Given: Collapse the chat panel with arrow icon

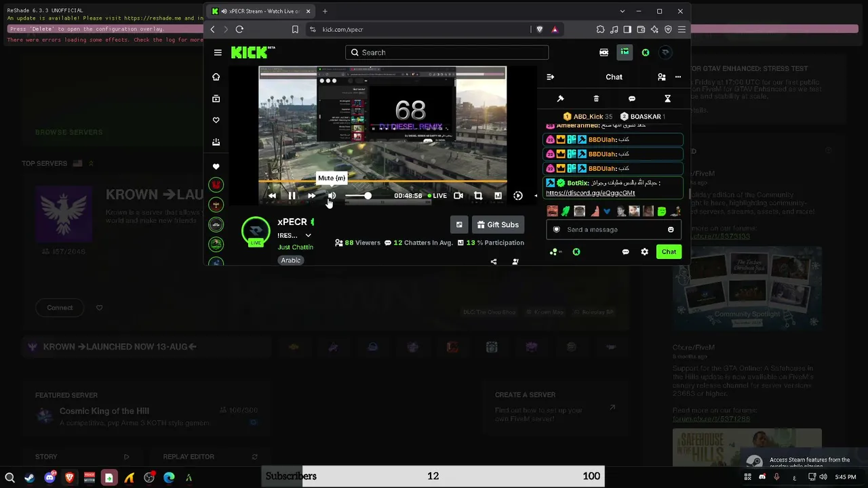Looking at the screenshot, I should (x=550, y=77).
